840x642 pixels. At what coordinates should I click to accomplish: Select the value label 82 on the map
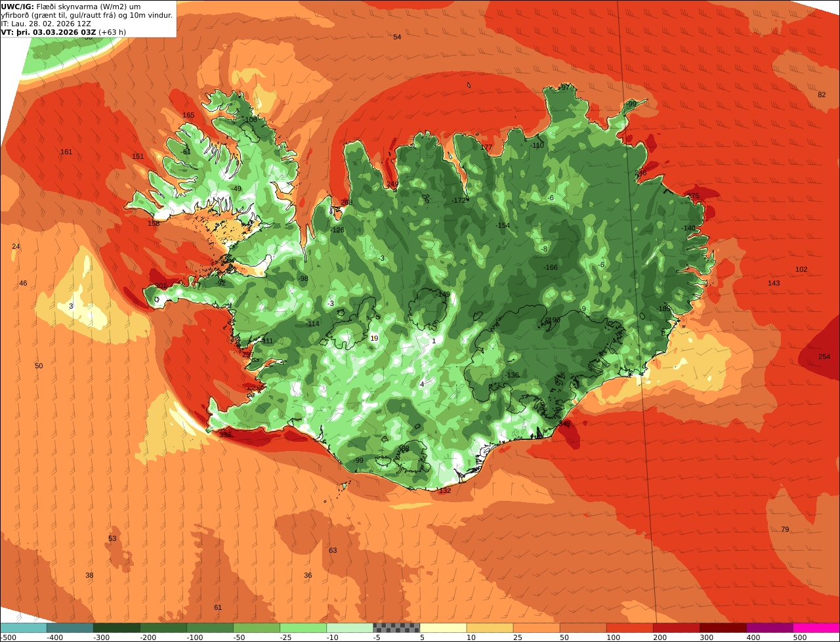pyautogui.click(x=822, y=95)
